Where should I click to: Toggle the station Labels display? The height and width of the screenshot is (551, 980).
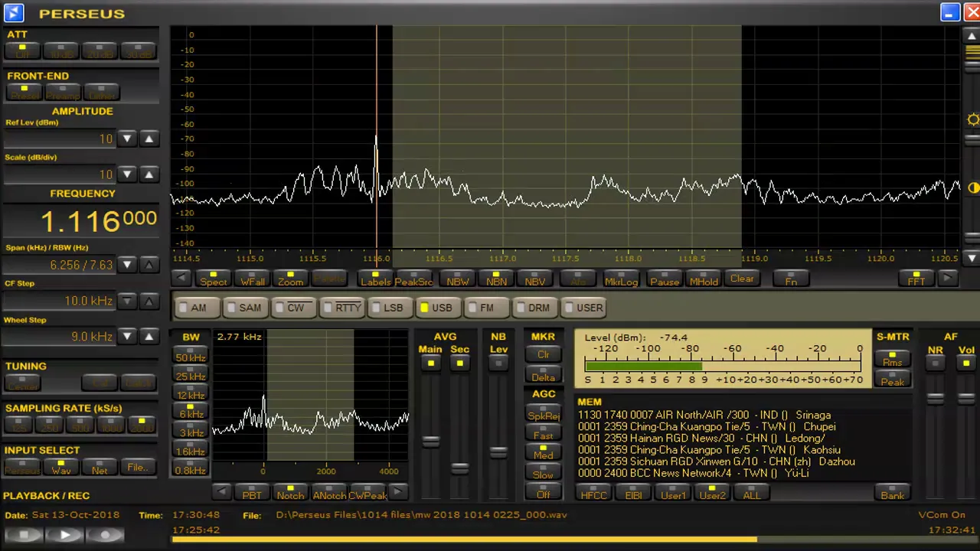pyautogui.click(x=375, y=279)
